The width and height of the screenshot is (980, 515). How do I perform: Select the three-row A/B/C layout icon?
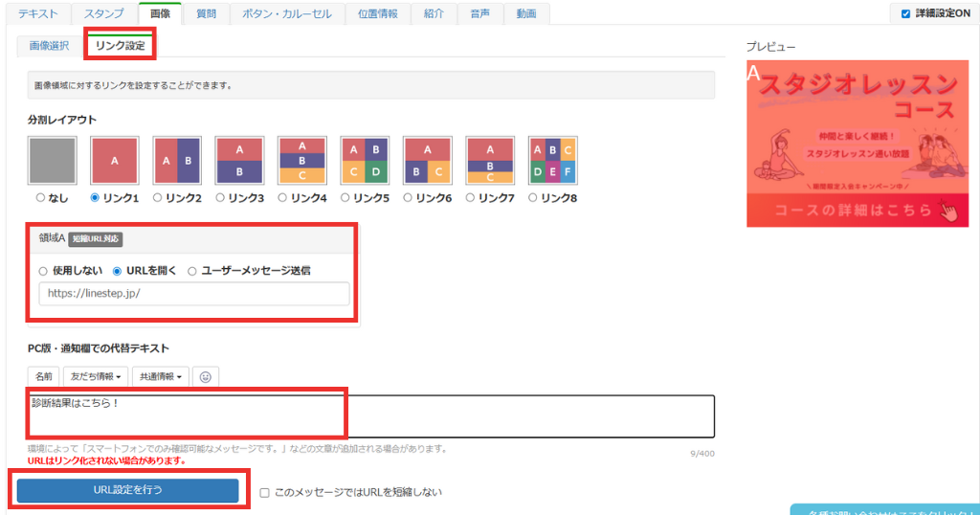coord(301,160)
